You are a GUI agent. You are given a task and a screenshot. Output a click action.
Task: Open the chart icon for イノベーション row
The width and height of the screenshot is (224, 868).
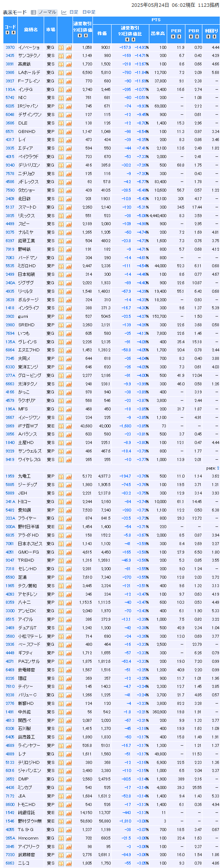point(68,47)
